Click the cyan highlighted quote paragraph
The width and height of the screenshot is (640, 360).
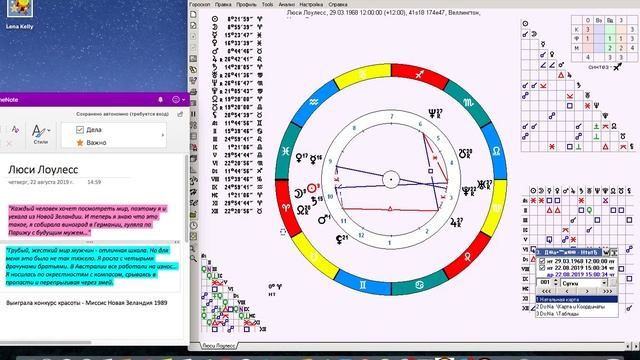(92, 266)
